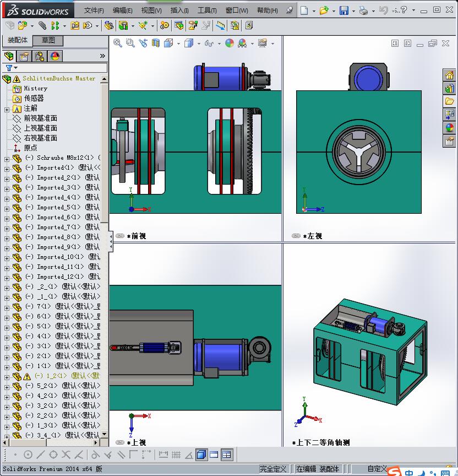Click the Previous View icon
Viewport: 458px width, 476px height.
tap(143, 43)
